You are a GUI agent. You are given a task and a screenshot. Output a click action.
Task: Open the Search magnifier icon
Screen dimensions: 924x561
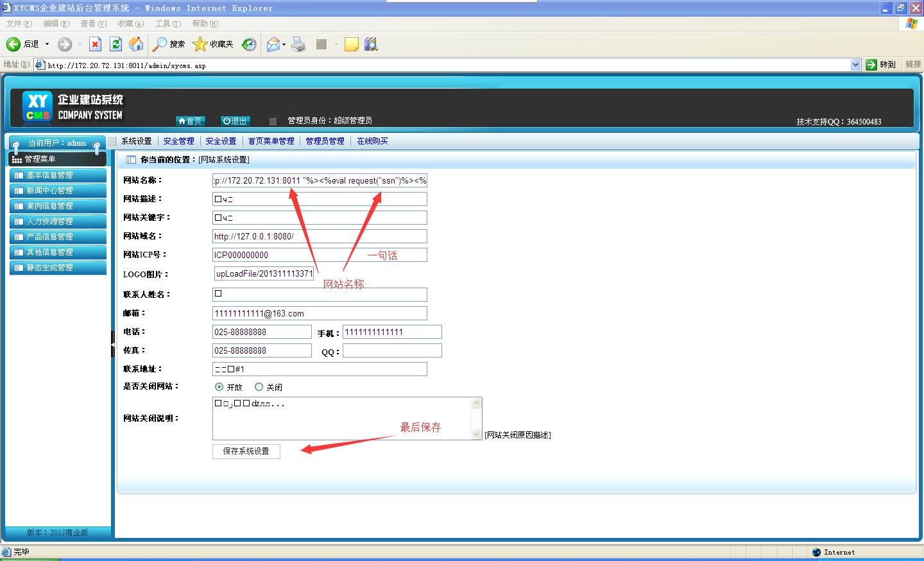pyautogui.click(x=160, y=44)
